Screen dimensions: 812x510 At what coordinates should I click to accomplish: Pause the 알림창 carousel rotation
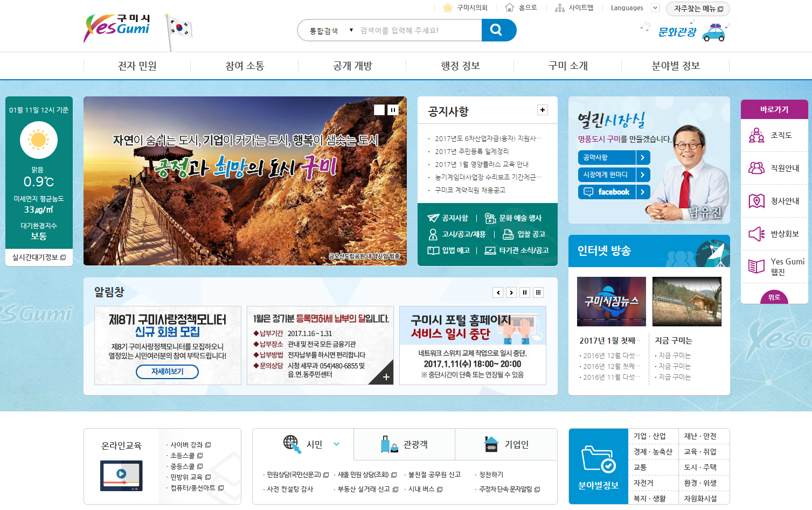525,292
